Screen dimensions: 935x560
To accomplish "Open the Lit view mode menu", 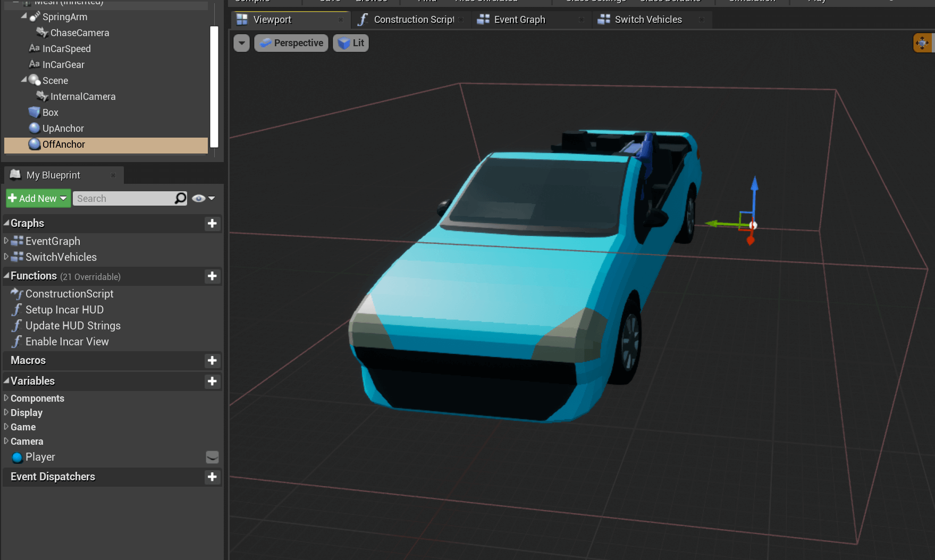I will click(351, 43).
